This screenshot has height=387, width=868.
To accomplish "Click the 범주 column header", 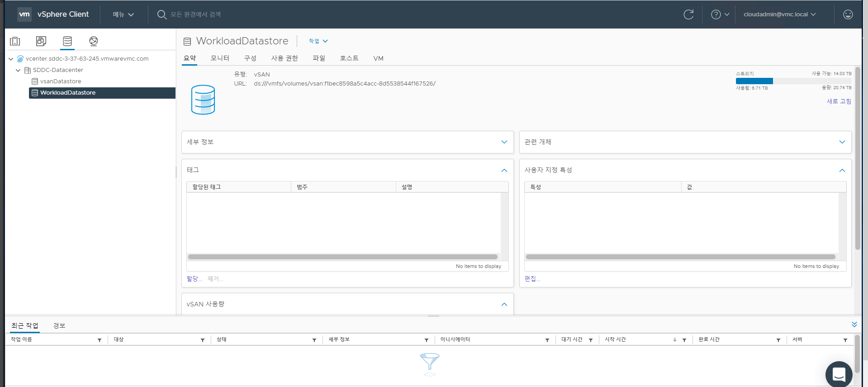I will pyautogui.click(x=343, y=187).
